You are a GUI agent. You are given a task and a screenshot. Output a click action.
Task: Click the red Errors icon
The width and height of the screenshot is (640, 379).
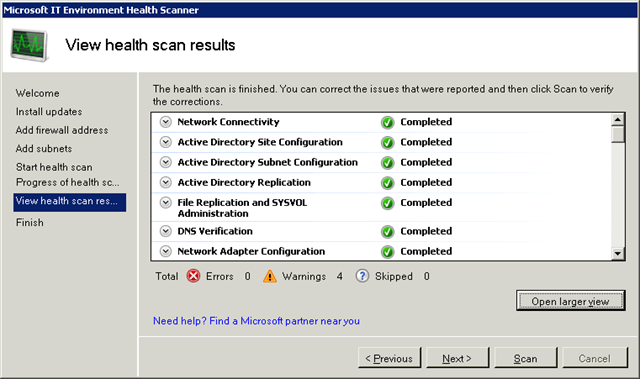(x=193, y=276)
